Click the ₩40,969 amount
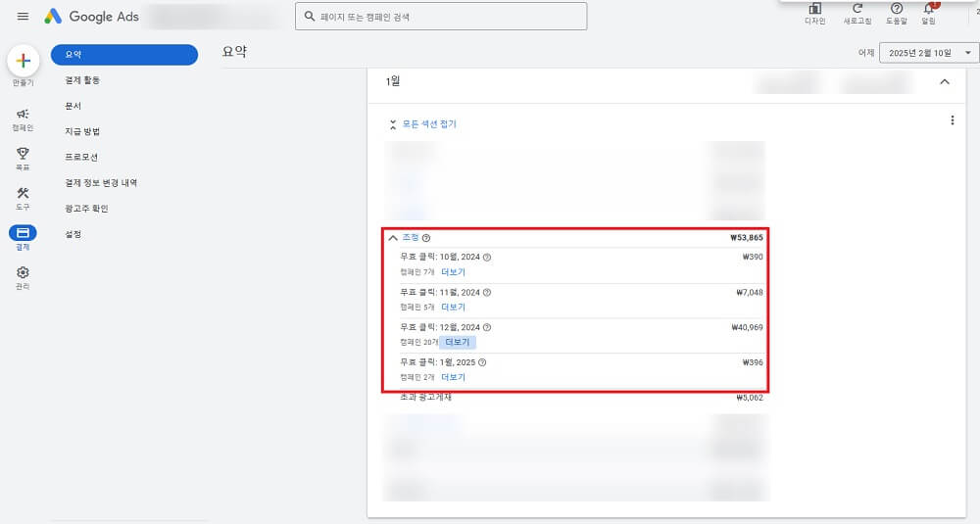Viewport: 980px width, 524px height. pos(747,326)
